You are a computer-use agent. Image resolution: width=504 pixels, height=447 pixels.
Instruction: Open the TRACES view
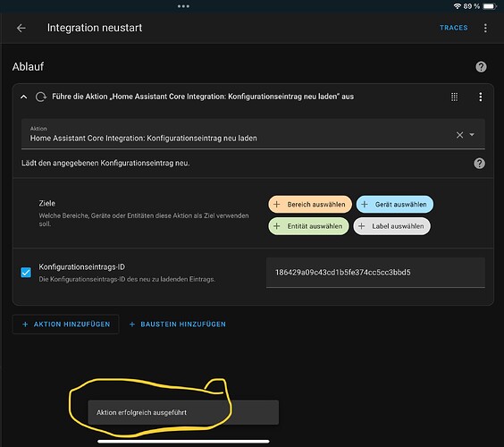pyautogui.click(x=454, y=28)
